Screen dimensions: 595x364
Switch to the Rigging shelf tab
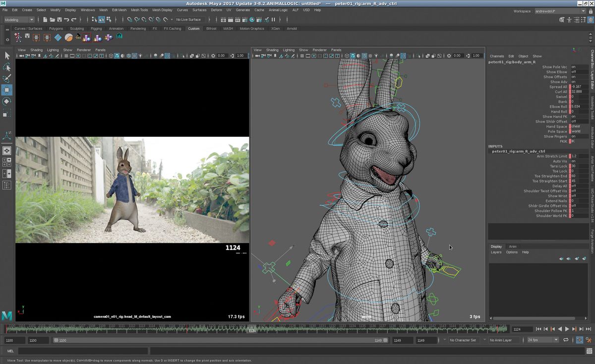click(96, 28)
